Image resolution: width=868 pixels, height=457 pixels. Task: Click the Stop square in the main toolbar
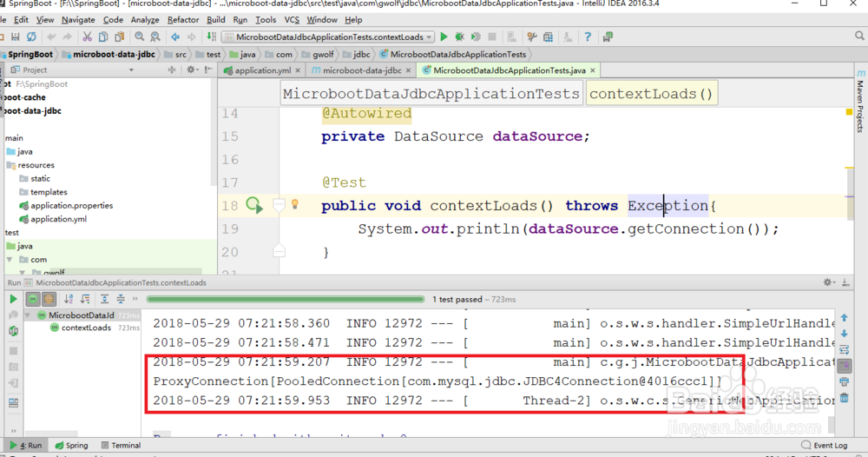[491, 37]
